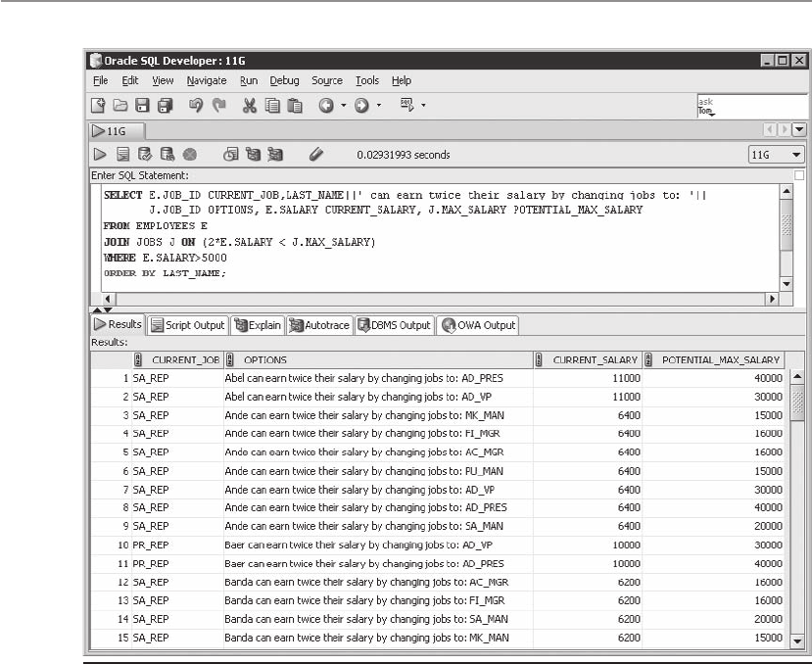This screenshot has width=812, height=664.
Task: Click the SQL editor scroll up arrow
Action: (x=787, y=192)
